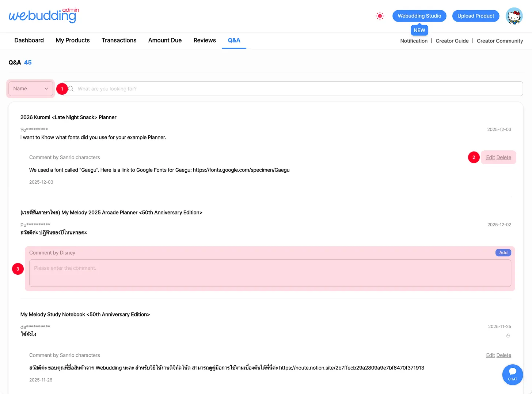Open the Notification link
532x394 pixels.
(414, 41)
